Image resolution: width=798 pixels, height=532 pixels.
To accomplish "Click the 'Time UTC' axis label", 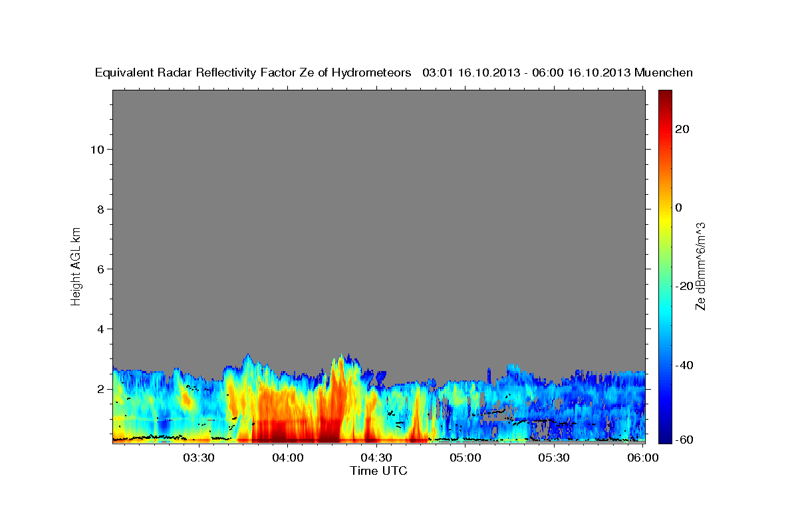I will pos(378,471).
